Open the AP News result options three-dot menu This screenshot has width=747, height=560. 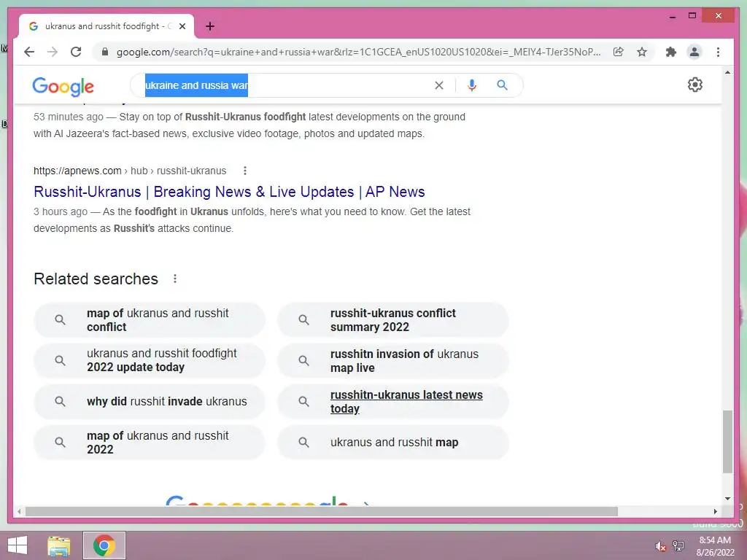coord(245,171)
